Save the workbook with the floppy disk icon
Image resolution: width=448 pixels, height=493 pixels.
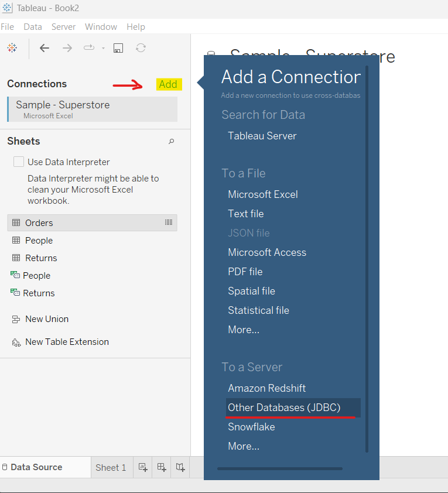coord(118,48)
